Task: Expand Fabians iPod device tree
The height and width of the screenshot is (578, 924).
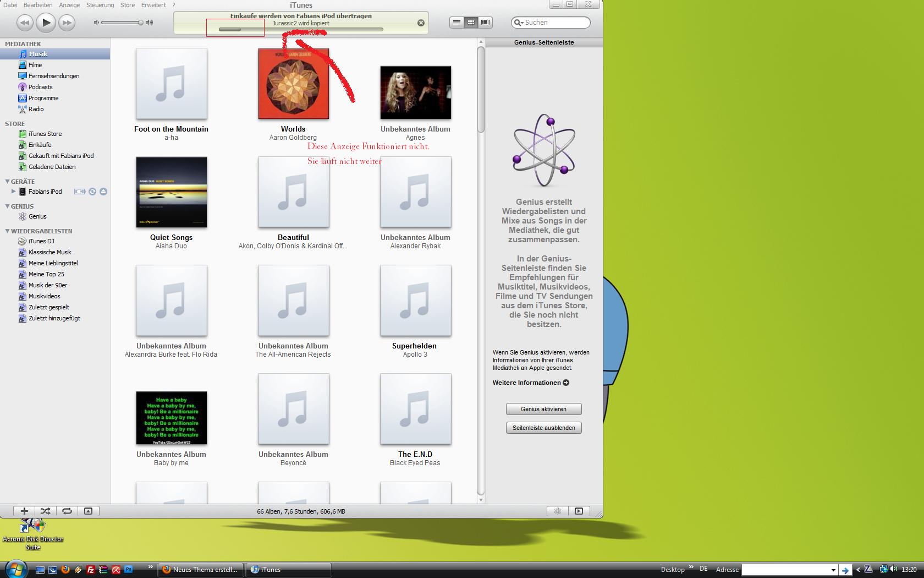Action: [x=13, y=192]
